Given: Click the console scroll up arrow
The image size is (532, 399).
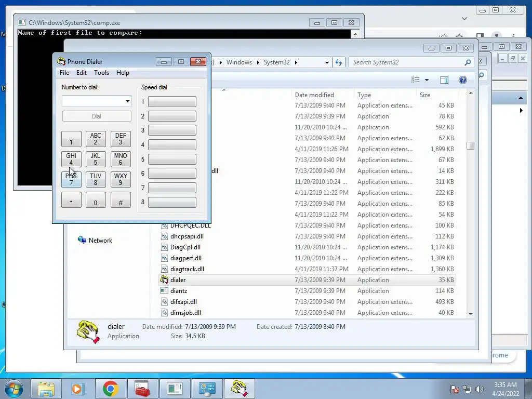Looking at the screenshot, I should coord(355,34).
